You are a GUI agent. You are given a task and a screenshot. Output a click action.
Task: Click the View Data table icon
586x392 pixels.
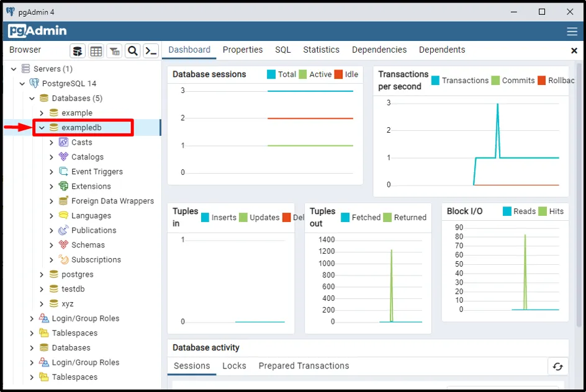pos(96,51)
